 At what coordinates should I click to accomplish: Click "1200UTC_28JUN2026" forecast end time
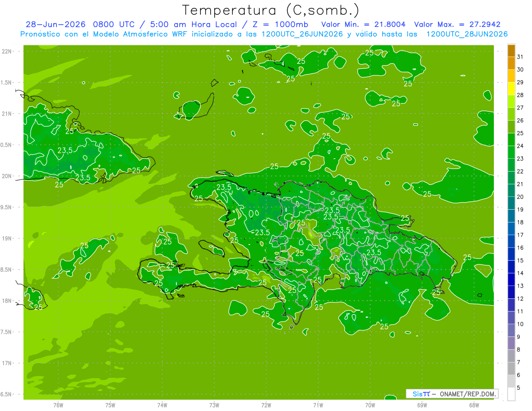(467, 34)
